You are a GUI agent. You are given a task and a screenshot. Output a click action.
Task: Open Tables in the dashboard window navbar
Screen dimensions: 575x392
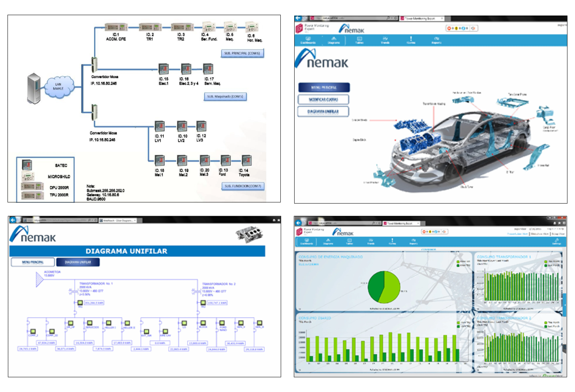tap(349, 242)
